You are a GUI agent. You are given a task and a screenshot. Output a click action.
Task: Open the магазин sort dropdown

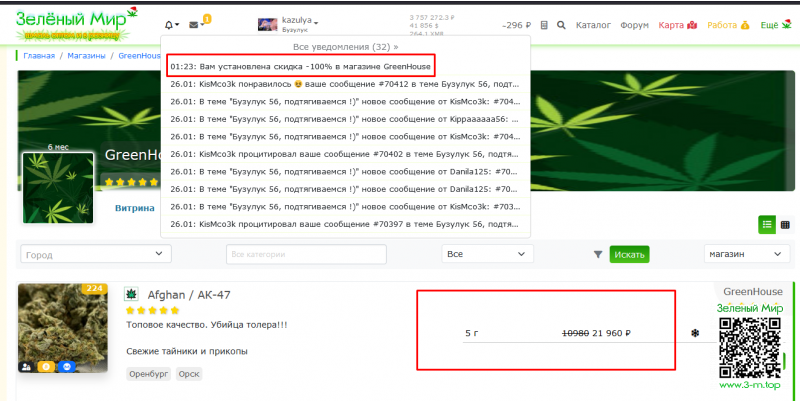click(744, 255)
